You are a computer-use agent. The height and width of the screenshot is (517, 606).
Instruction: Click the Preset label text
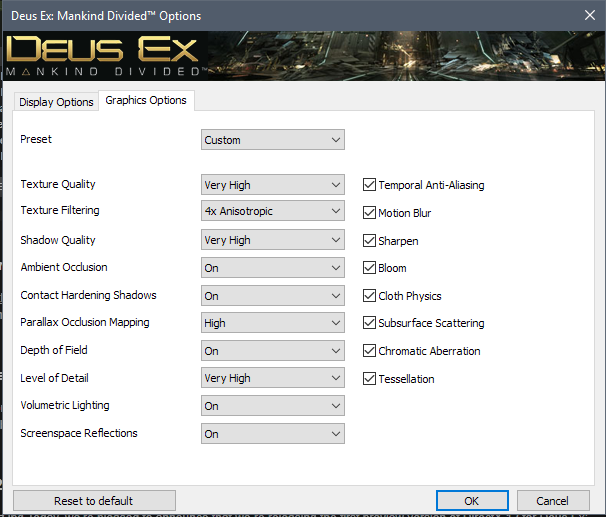pos(36,139)
